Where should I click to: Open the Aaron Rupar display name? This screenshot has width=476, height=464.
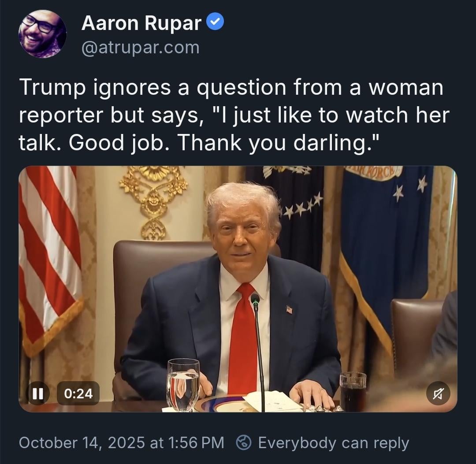141,23
